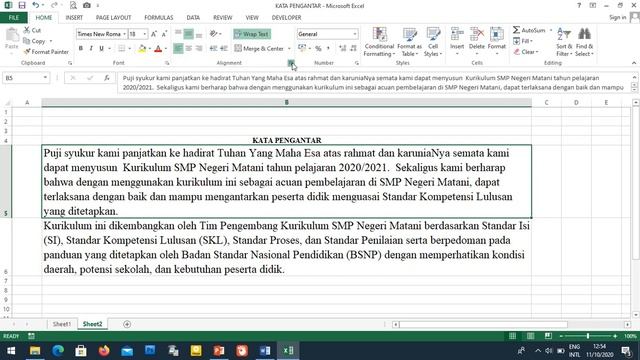The width and height of the screenshot is (640, 360).
Task: Switch to the REVIEW tab
Action: [222, 18]
